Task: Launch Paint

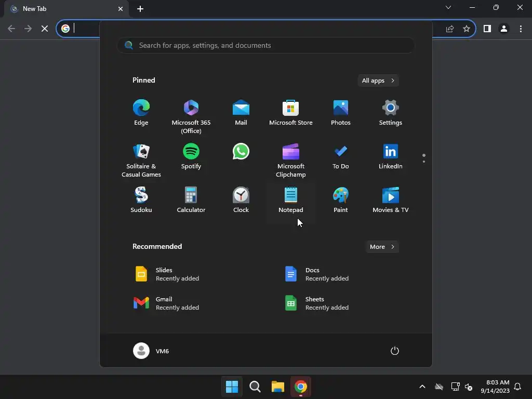Action: (x=341, y=200)
